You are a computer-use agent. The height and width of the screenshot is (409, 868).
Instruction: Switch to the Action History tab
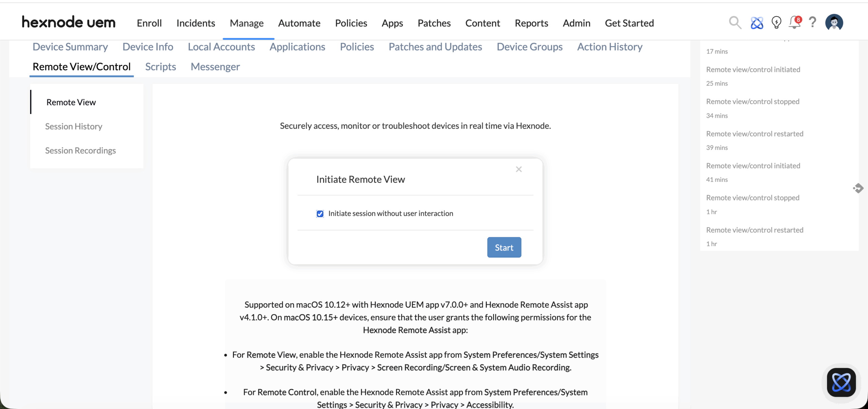tap(610, 47)
